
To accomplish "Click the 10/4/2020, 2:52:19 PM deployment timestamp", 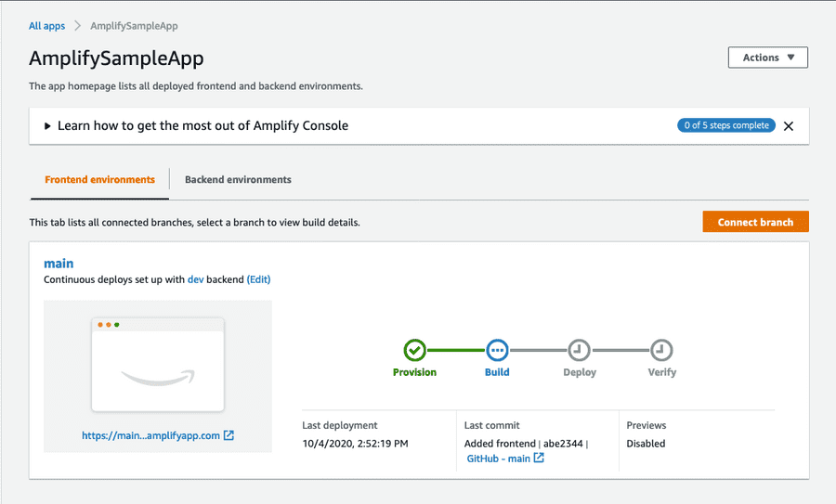I will 355,444.
